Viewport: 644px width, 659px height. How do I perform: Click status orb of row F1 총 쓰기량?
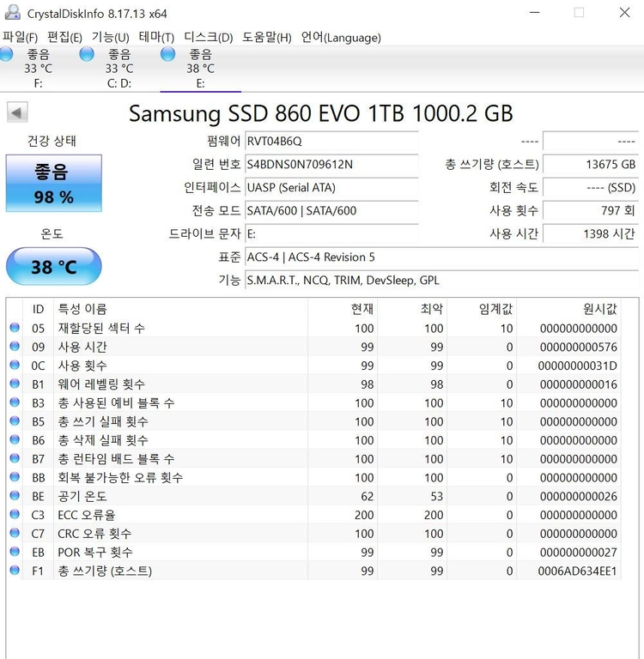click(x=15, y=570)
